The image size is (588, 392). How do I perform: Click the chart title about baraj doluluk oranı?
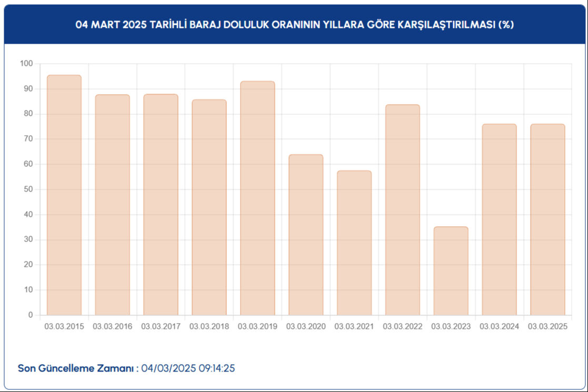pos(294,23)
